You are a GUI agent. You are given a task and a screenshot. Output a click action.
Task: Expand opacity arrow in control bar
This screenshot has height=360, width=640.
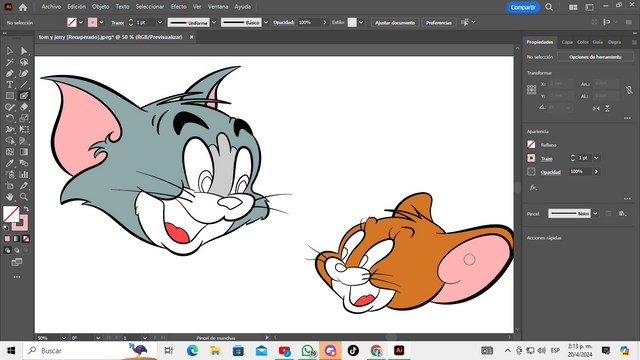(x=325, y=22)
